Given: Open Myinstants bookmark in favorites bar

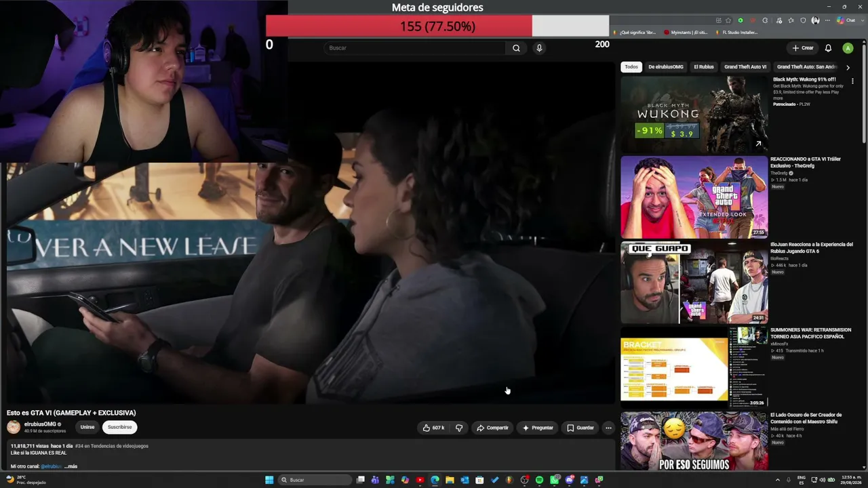Looking at the screenshot, I should coord(686,33).
